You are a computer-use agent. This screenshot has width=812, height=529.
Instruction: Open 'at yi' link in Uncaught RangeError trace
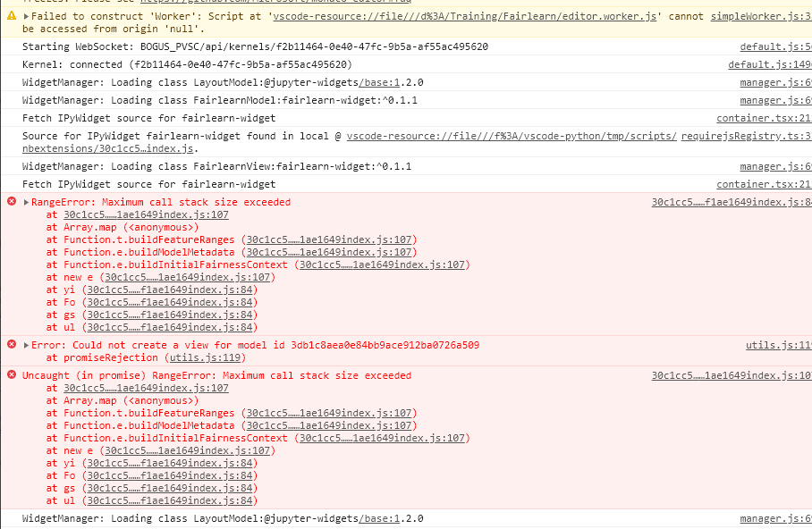pyautogui.click(x=170, y=463)
